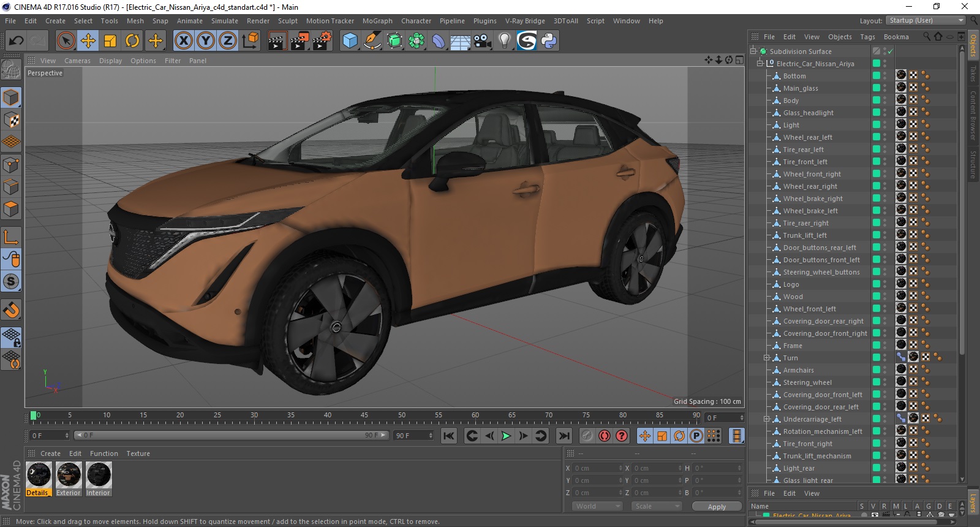Screen dimensions: 980x527
Task: Add a Subdivision Surface generator
Action: coord(395,41)
